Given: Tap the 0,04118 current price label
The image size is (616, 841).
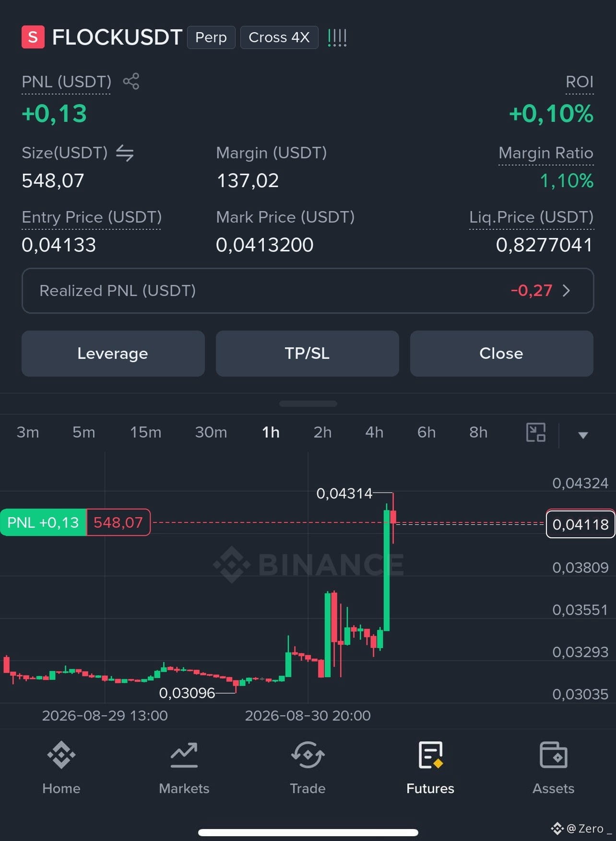Looking at the screenshot, I should point(580,524).
